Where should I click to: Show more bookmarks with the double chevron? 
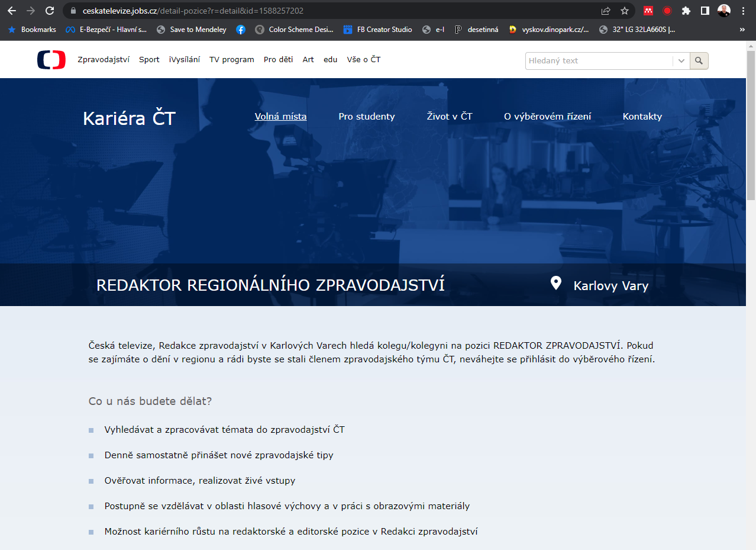(x=742, y=30)
